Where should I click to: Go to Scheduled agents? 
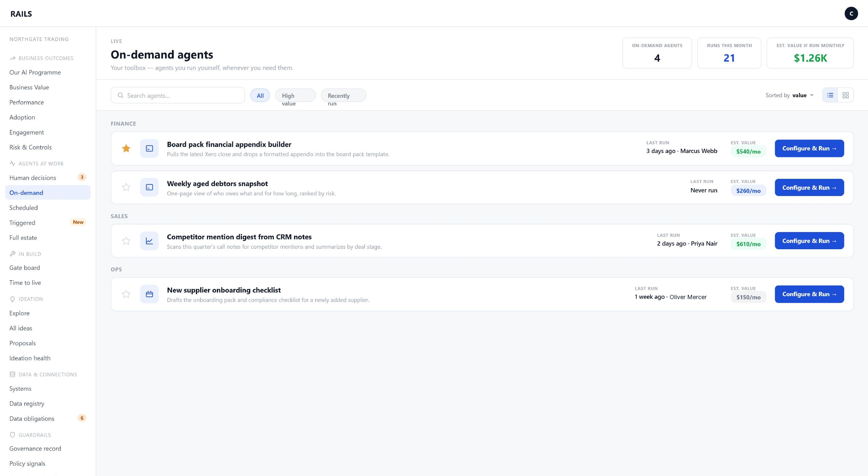48,208
